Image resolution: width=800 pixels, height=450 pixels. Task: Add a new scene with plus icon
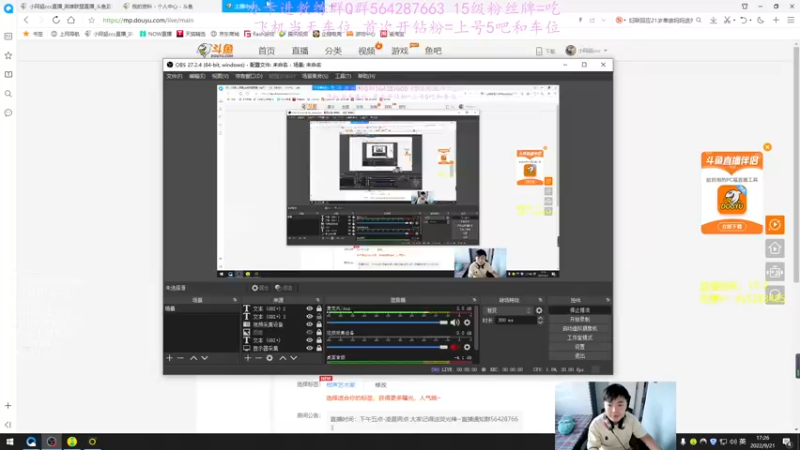coord(169,358)
